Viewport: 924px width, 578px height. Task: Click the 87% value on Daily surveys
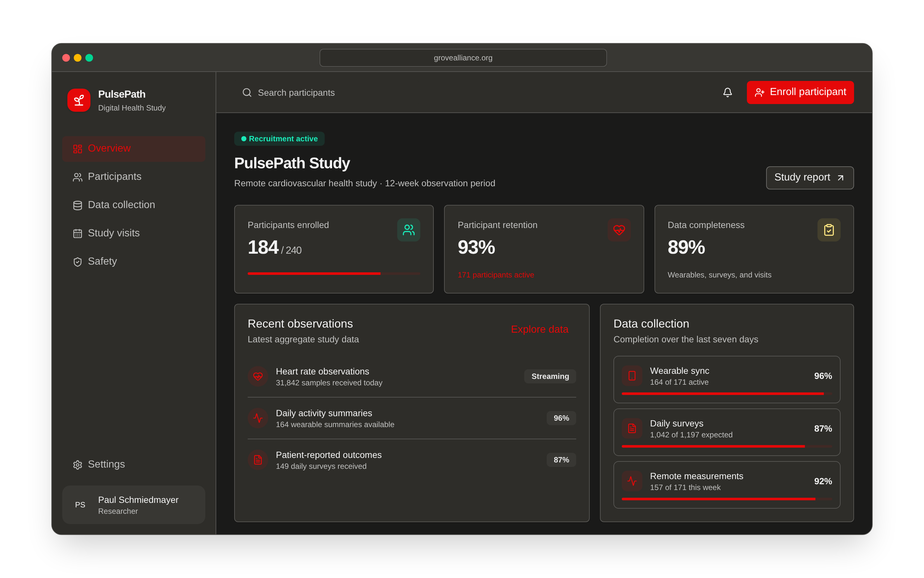click(823, 429)
